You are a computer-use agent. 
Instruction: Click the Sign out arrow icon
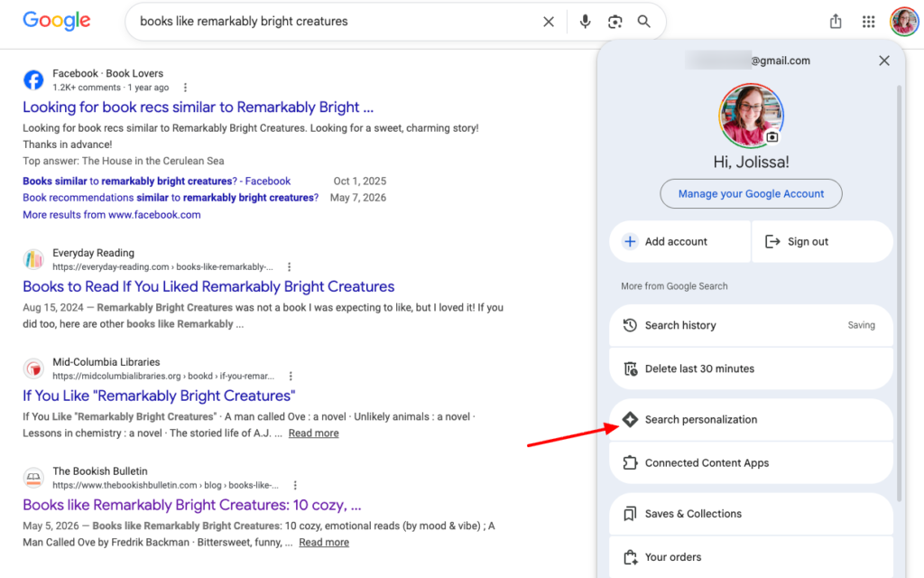click(772, 241)
